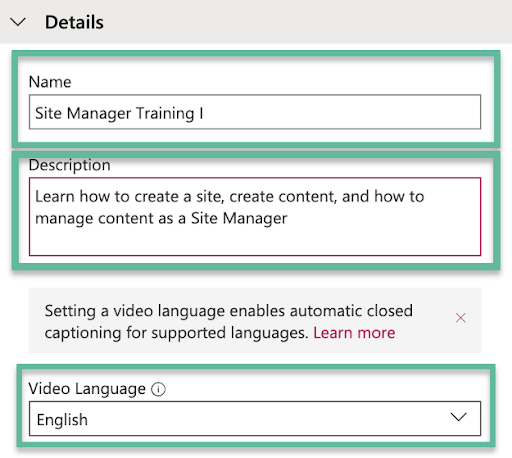This screenshot has height=458, width=512.
Task: Click 'Site Manager' in description's second line
Action: (x=239, y=219)
